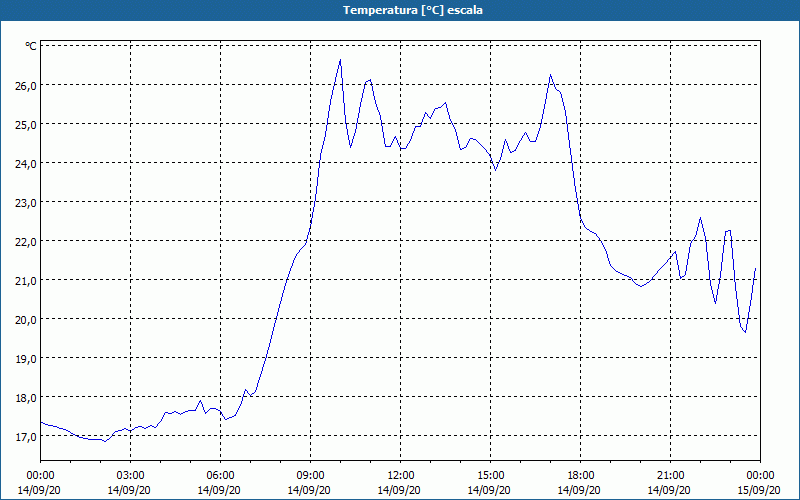The height and width of the screenshot is (500, 800).
Task: Click the 22,0 y-axis label
Action: [26, 242]
